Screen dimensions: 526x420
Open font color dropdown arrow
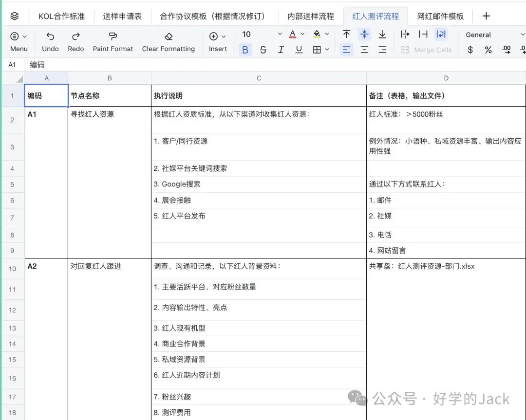[x=302, y=34]
